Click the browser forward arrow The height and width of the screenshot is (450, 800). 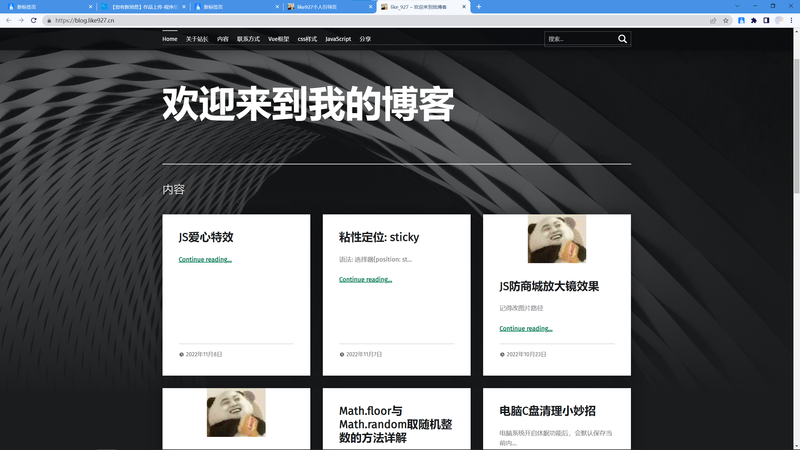point(21,20)
